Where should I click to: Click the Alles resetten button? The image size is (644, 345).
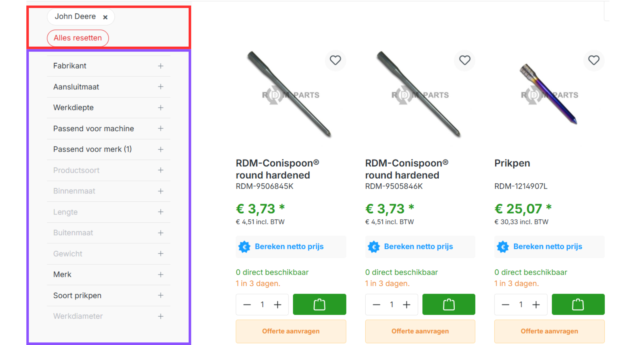click(x=78, y=38)
